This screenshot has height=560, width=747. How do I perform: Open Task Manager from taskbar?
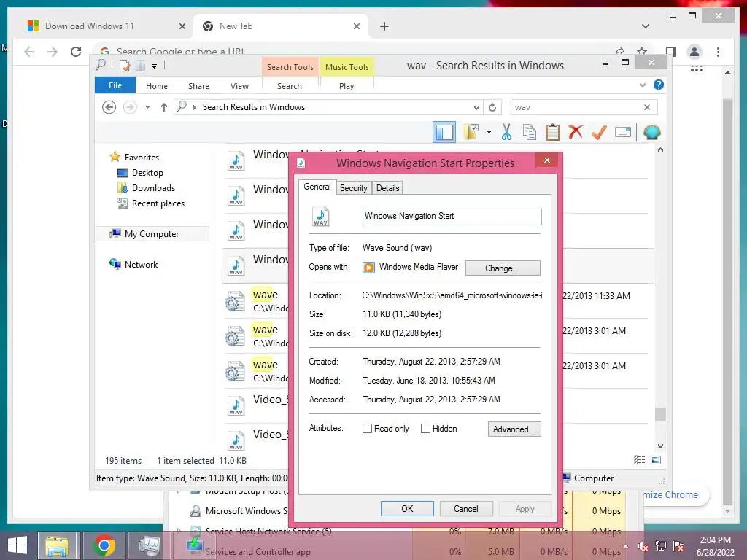[x=150, y=545]
